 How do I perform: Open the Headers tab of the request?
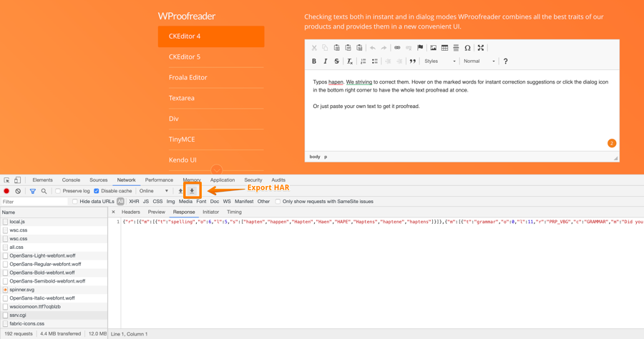click(131, 212)
